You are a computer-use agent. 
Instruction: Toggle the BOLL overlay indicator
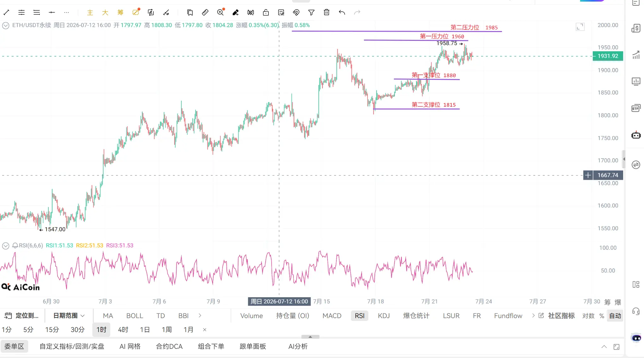pyautogui.click(x=135, y=316)
